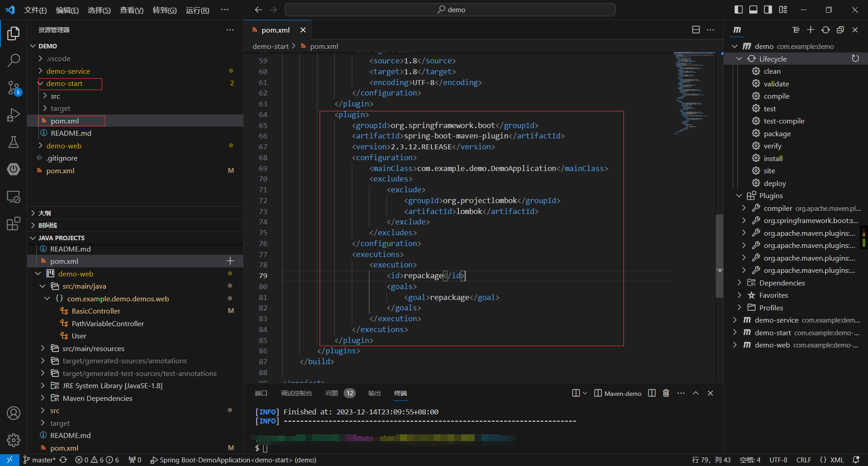This screenshot has width=868, height=466.
Task: Click the editor vertical scrollbar thumb
Action: click(x=719, y=256)
